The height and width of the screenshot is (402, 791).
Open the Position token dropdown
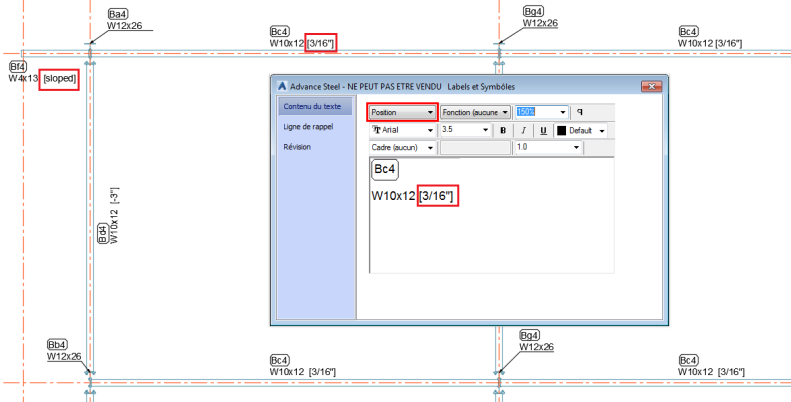402,112
